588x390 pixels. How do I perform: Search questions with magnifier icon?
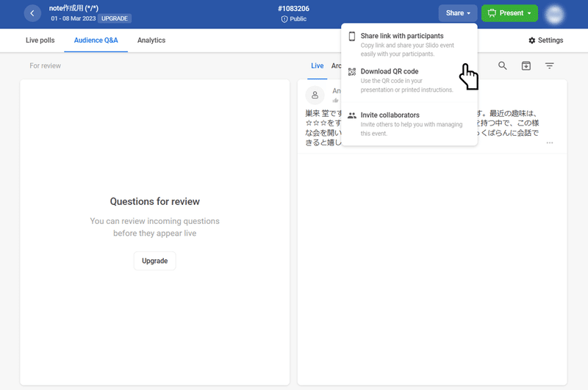click(x=503, y=66)
